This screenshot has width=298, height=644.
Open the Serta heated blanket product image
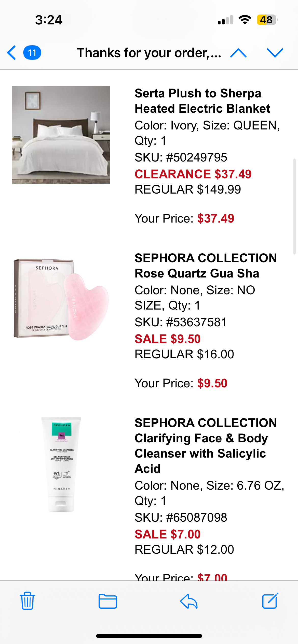pyautogui.click(x=61, y=135)
